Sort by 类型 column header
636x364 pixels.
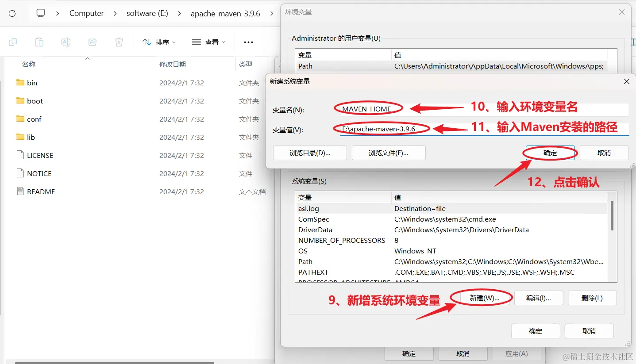click(x=246, y=64)
